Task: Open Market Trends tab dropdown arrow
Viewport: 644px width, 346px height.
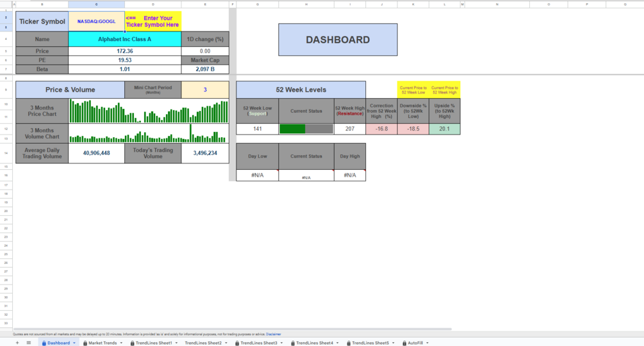Action: 121,343
